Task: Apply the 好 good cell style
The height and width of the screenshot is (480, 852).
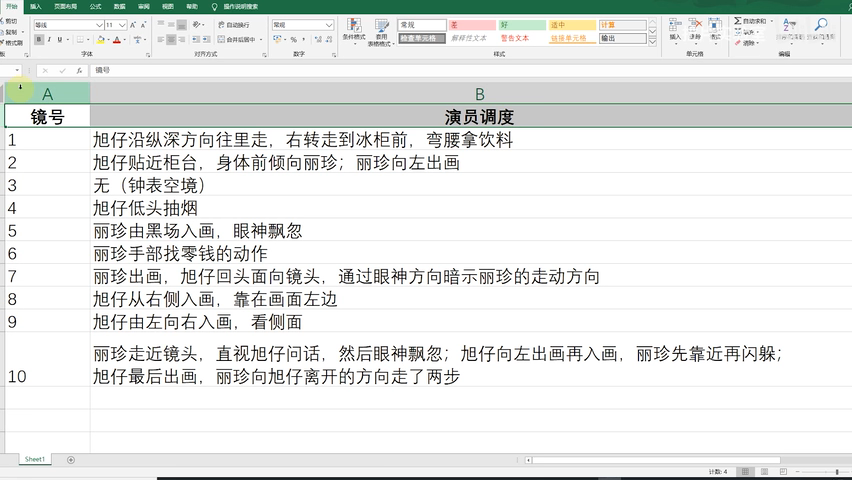Action: (x=522, y=25)
